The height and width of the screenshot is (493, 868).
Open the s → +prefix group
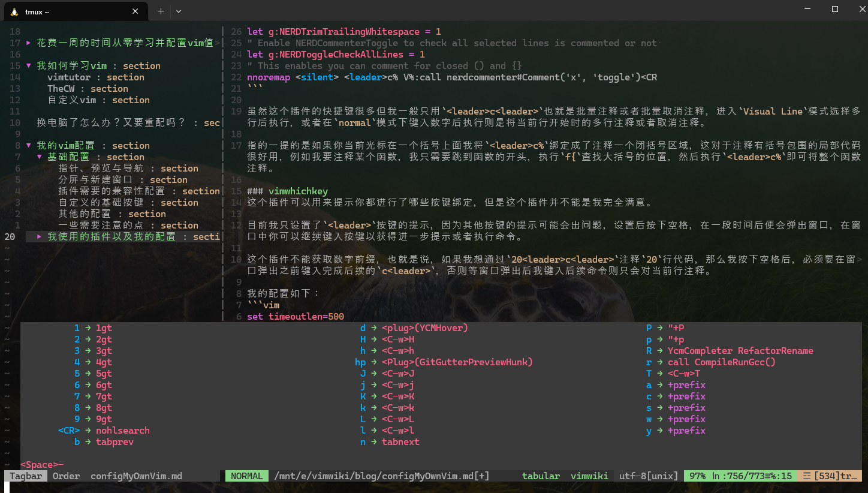[676, 408]
